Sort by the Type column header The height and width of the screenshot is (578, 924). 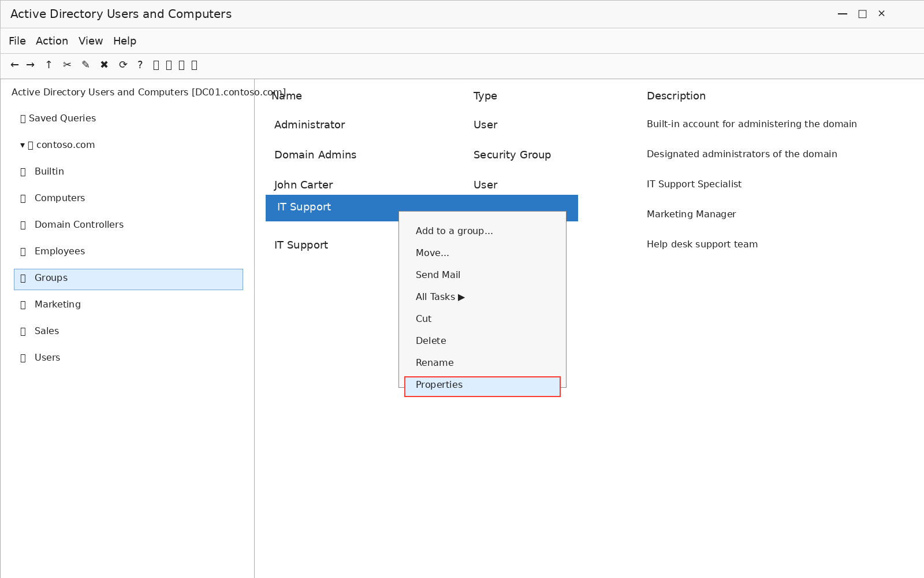[485, 96]
